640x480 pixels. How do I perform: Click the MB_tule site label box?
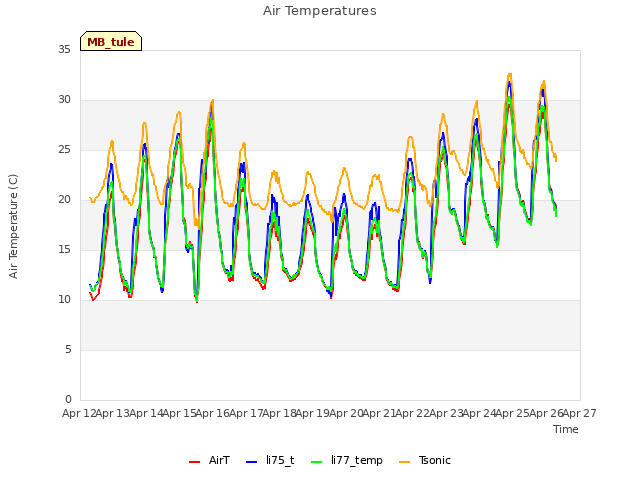point(111,41)
